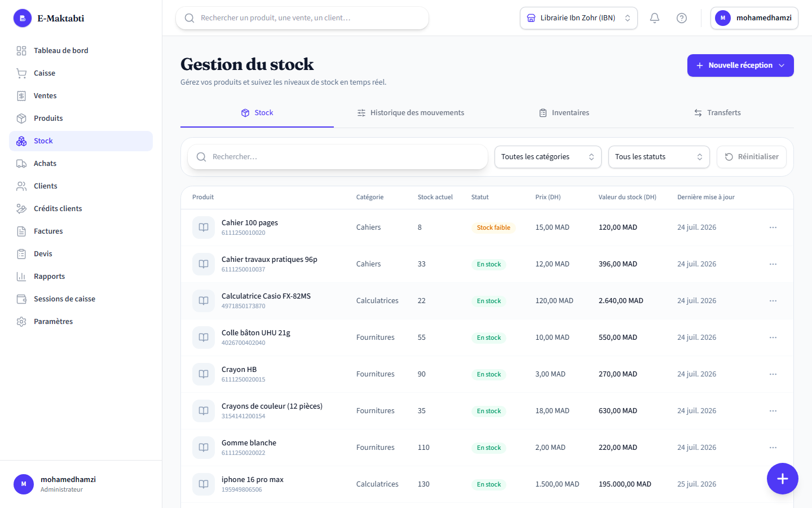This screenshot has height=508, width=812.
Task: Click the Stock faible status badge
Action: click(493, 227)
